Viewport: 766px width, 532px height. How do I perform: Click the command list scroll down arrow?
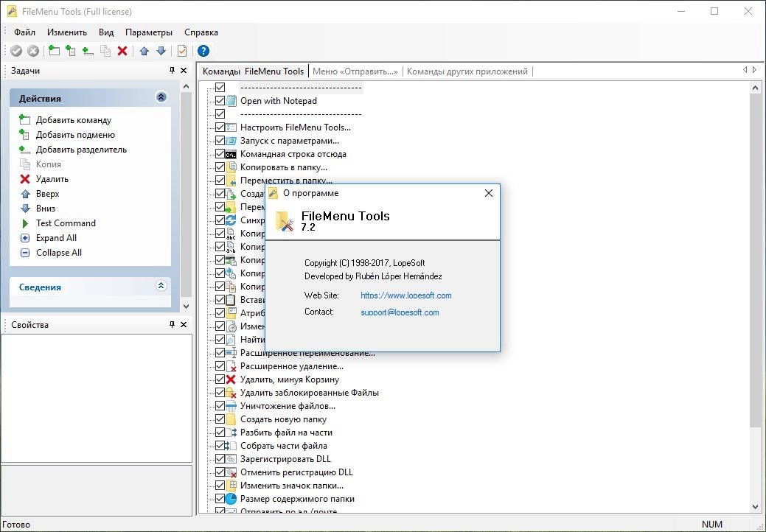coord(755,507)
